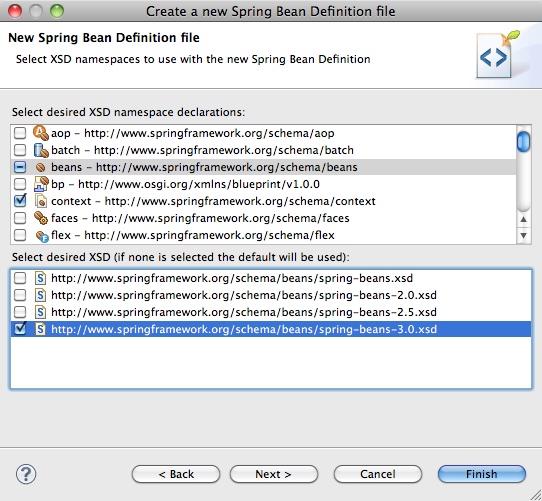Uncheck the context namespace checkbox
Image resolution: width=542 pixels, height=501 pixels.
click(20, 201)
